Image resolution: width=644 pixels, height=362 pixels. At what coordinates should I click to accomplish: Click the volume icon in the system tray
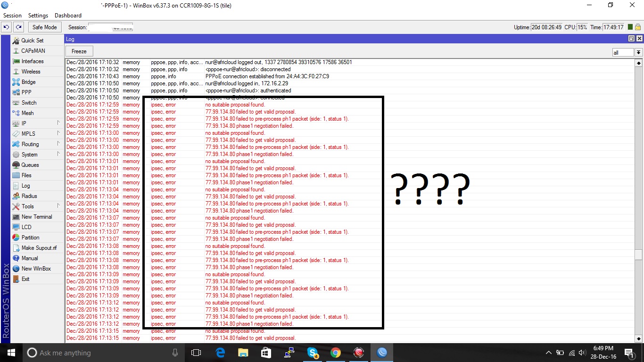581,353
